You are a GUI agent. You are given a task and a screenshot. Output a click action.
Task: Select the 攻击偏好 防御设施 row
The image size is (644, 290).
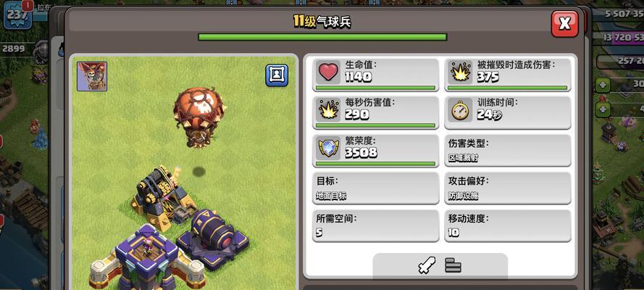click(x=508, y=188)
